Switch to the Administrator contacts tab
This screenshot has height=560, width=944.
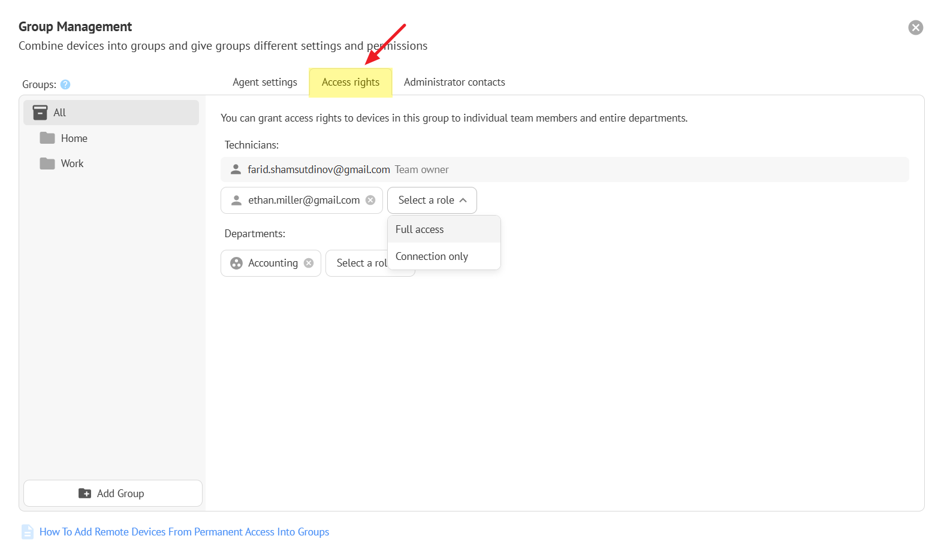tap(454, 82)
